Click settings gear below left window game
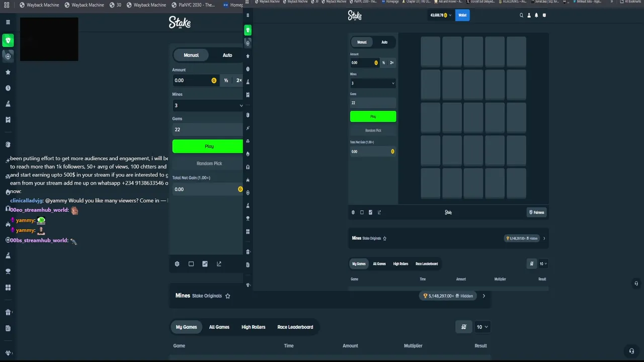The height and width of the screenshot is (362, 644). coord(177,264)
